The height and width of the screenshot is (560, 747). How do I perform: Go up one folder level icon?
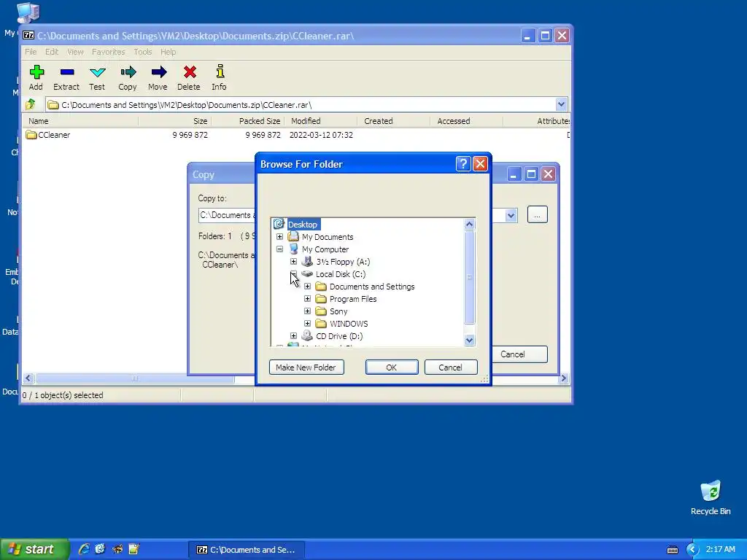(31, 104)
